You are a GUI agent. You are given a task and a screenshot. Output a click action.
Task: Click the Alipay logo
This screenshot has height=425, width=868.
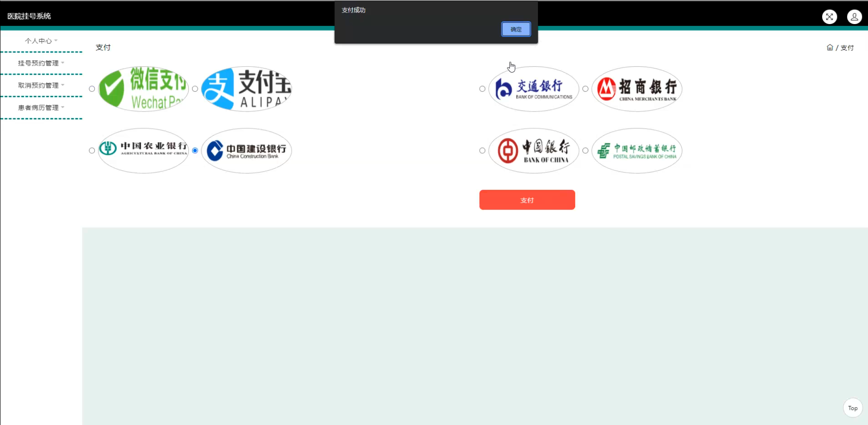click(246, 88)
